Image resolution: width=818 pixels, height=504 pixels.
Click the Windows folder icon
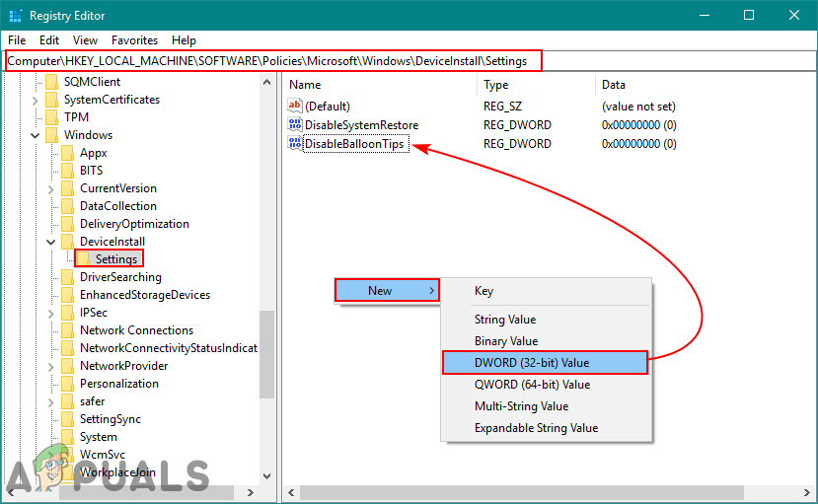coord(51,135)
